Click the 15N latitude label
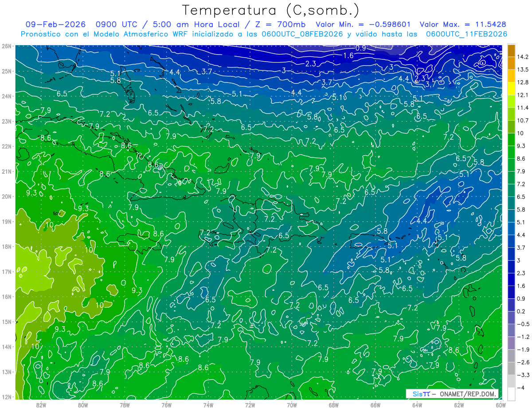Image resolution: width=532 pixels, height=411 pixels. tap(7, 321)
